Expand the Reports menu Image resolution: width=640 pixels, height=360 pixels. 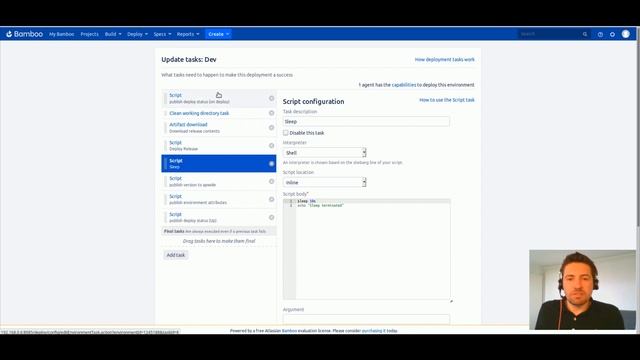pos(188,34)
